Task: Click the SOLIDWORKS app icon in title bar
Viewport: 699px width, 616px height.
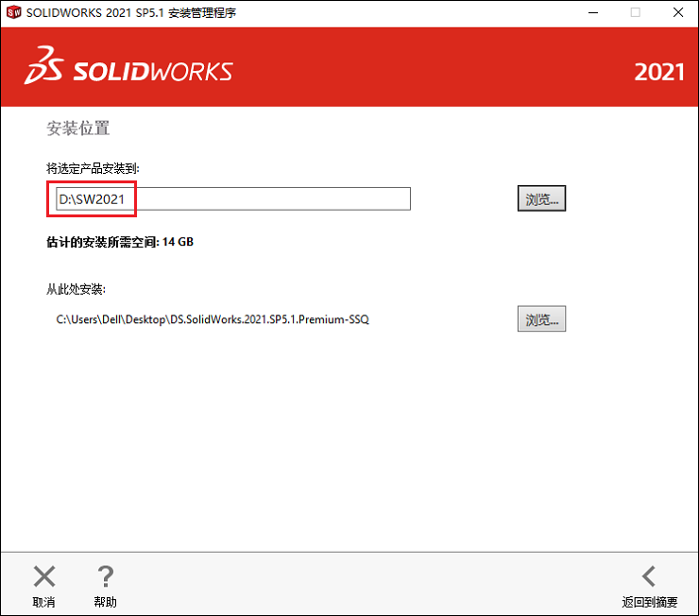Action: coord(13,12)
